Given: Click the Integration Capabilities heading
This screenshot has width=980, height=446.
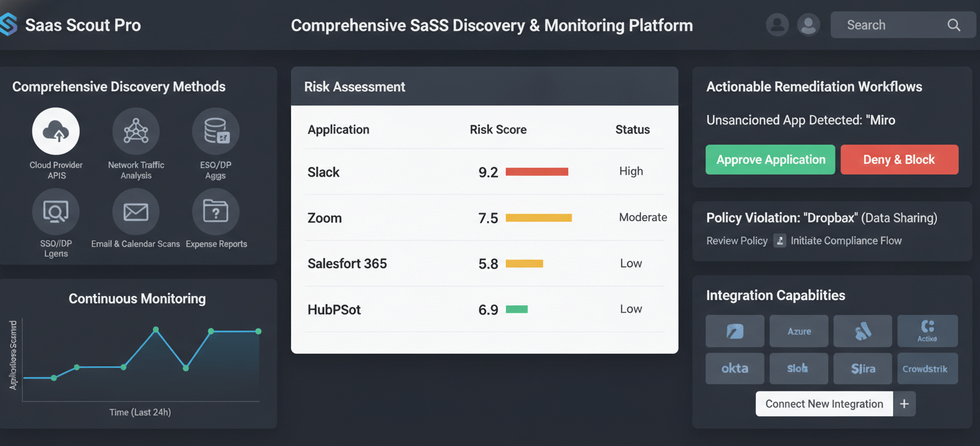Looking at the screenshot, I should tap(776, 295).
